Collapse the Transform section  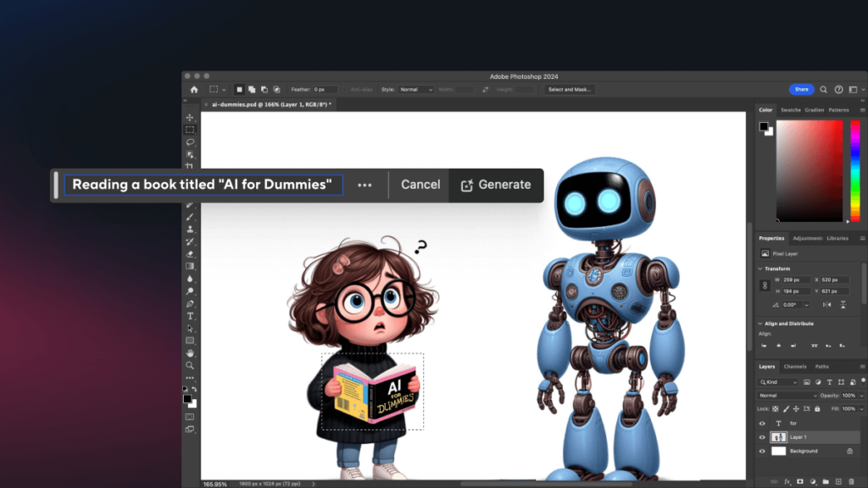[x=760, y=269]
